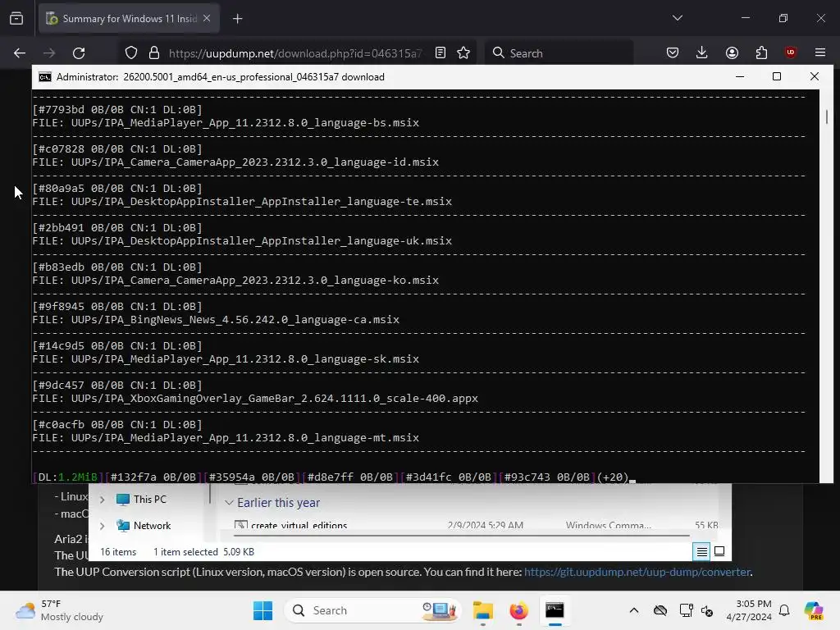The height and width of the screenshot is (630, 840).
Task: Click the uupdump.net URL address bar
Action: click(x=294, y=53)
